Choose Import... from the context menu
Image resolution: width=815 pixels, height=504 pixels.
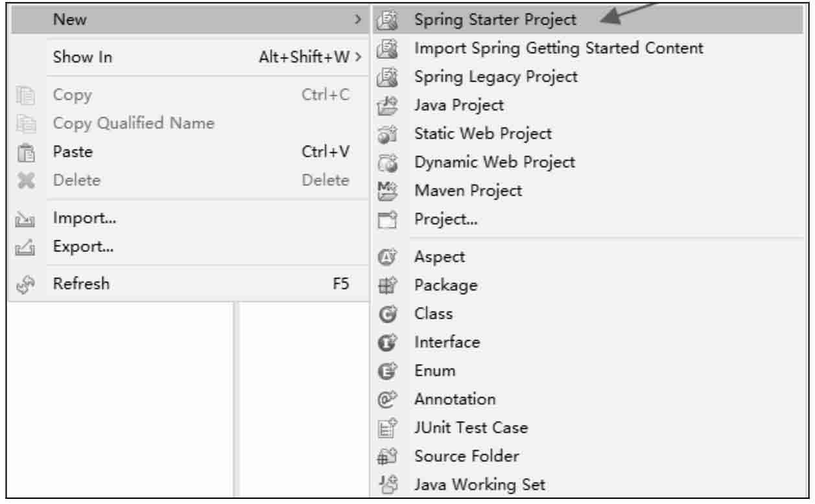(x=85, y=218)
